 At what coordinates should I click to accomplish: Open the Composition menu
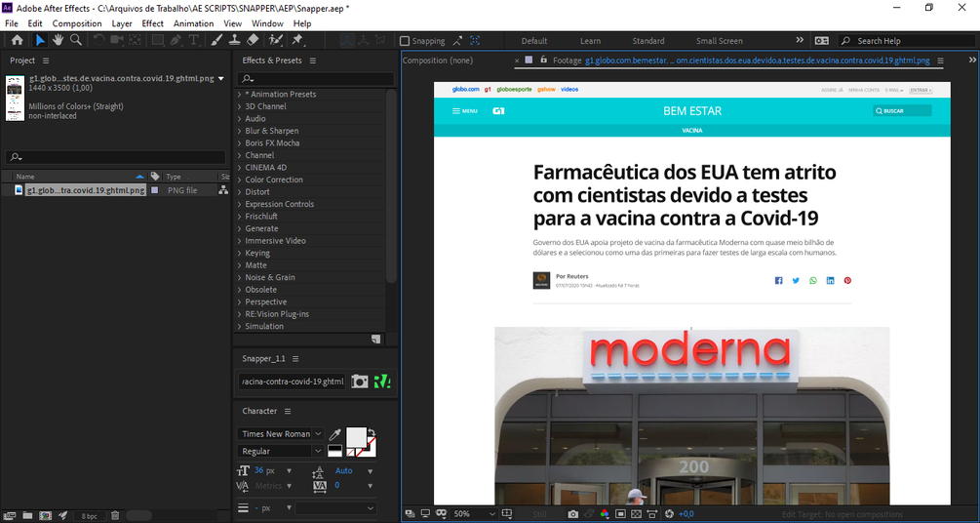[x=77, y=23]
